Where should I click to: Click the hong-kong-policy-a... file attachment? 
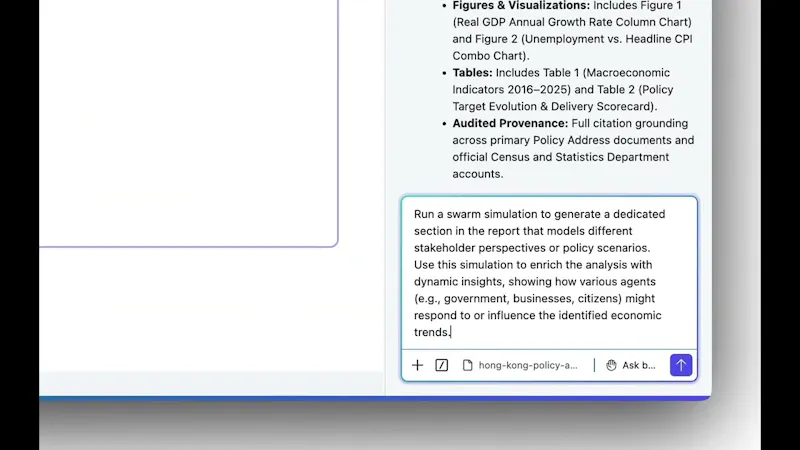[520, 365]
